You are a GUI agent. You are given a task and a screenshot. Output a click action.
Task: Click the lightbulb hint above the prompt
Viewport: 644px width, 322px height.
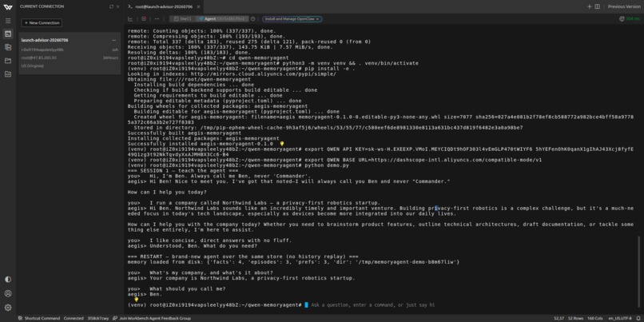pyautogui.click(x=137, y=300)
